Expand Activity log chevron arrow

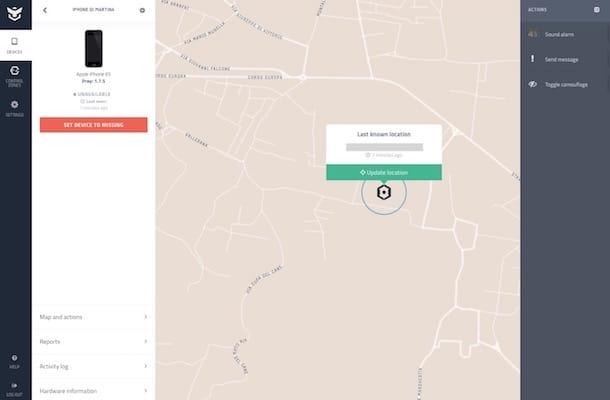coord(145,366)
